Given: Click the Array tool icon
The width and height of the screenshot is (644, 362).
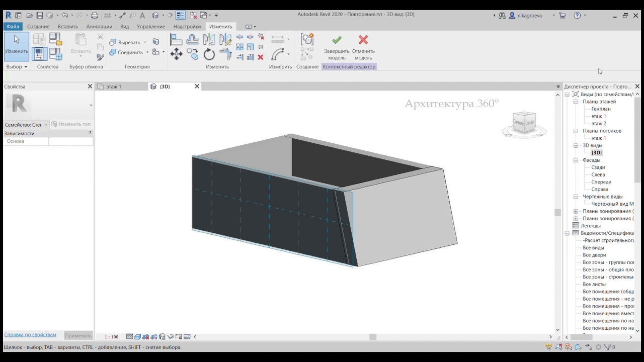Looking at the screenshot, I should [240, 47].
